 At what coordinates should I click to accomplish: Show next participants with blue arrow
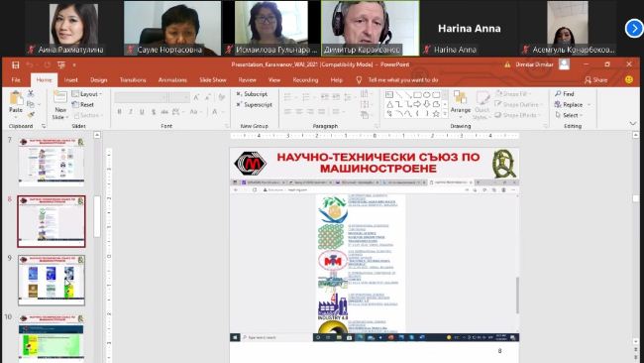[634, 29]
